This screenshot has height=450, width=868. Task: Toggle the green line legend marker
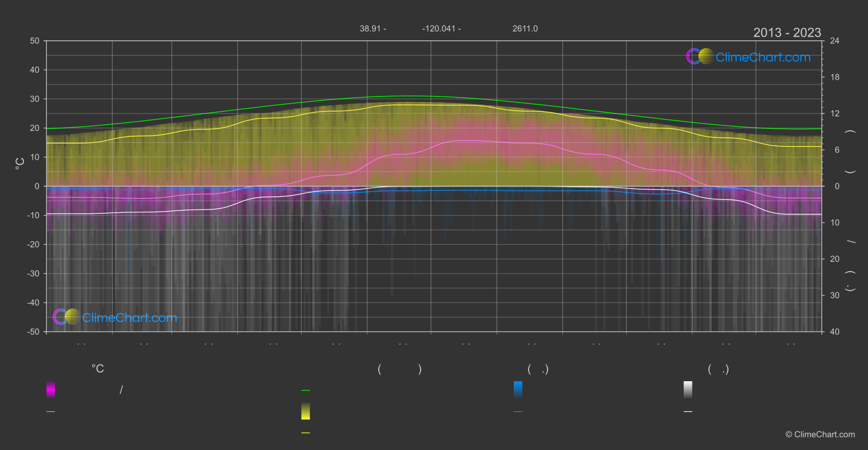click(306, 391)
